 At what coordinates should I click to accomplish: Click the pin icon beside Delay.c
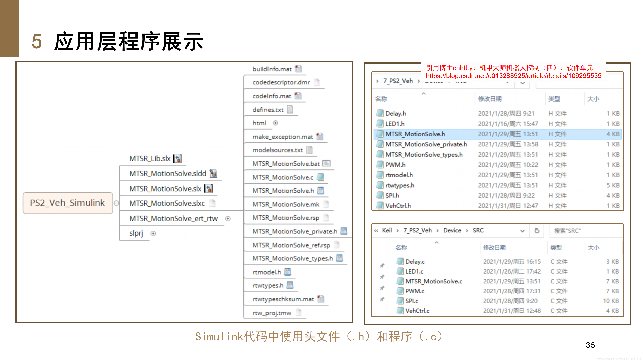382,265
